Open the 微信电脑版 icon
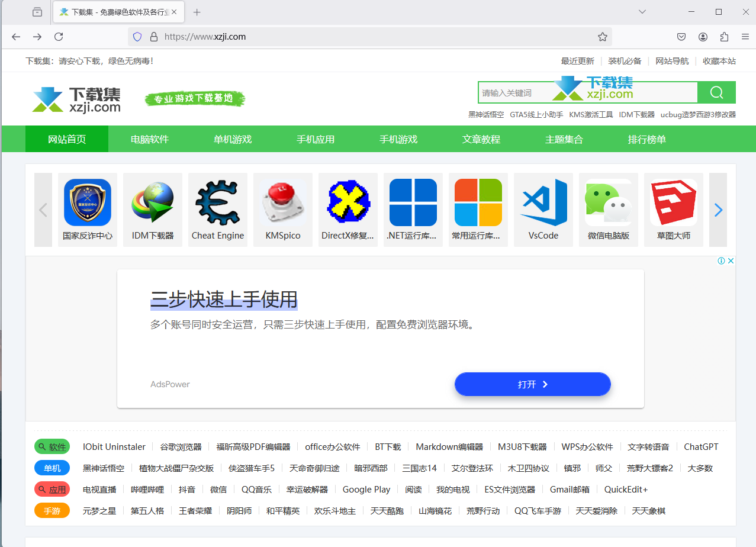Screen dimensions: 756x547 coord(609,202)
